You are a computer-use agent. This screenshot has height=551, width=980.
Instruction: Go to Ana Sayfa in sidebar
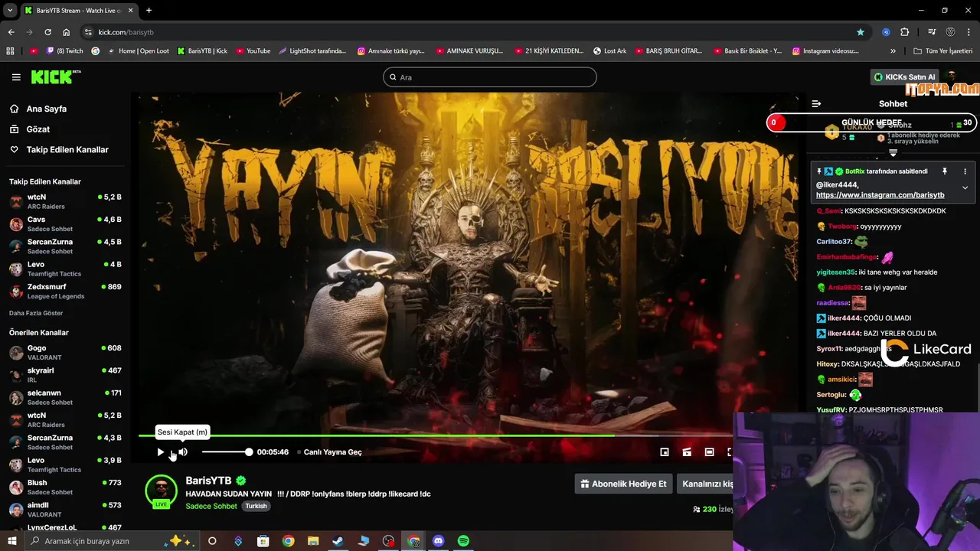46,109
